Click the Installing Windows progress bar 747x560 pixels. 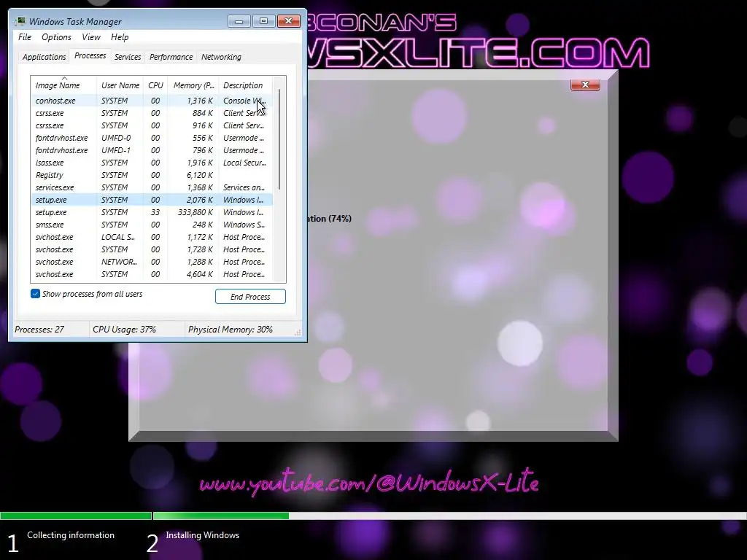click(449, 516)
